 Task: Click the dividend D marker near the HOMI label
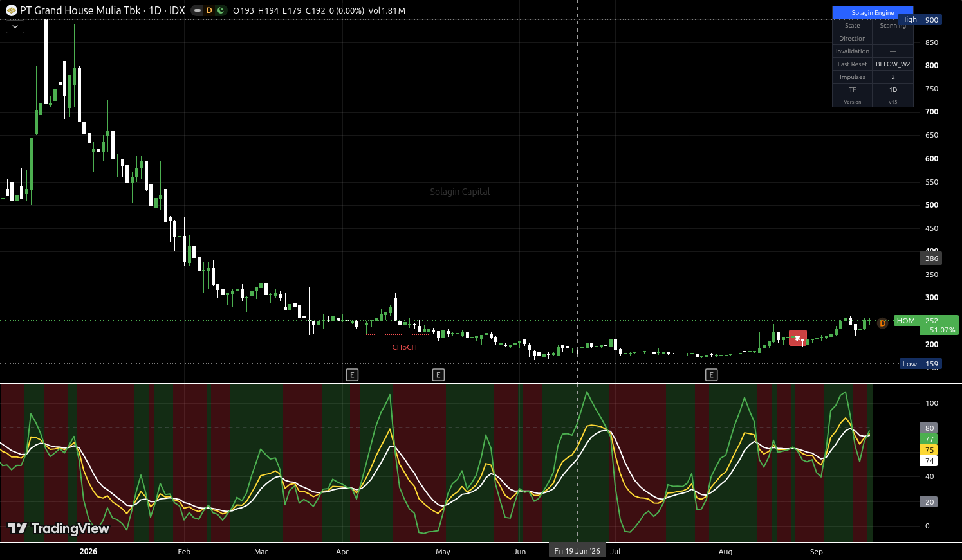coord(882,323)
